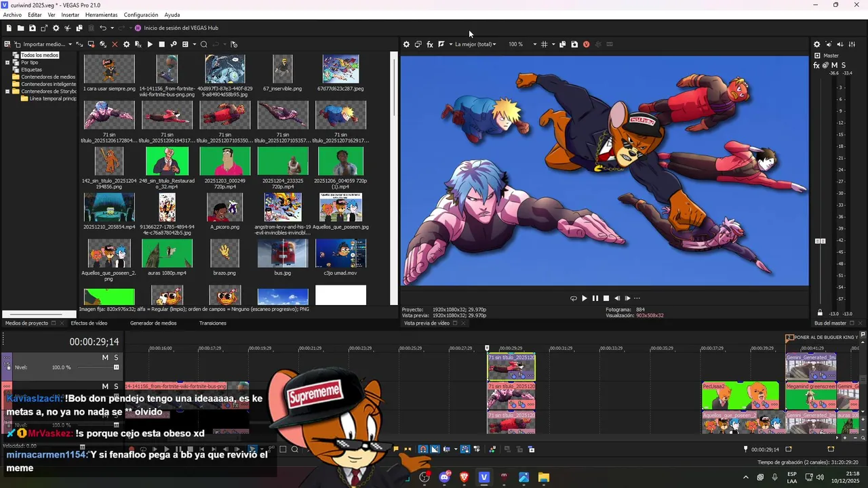Select Todos los medios in the media tree
Viewport: 868px width, 488px height.
coord(40,55)
